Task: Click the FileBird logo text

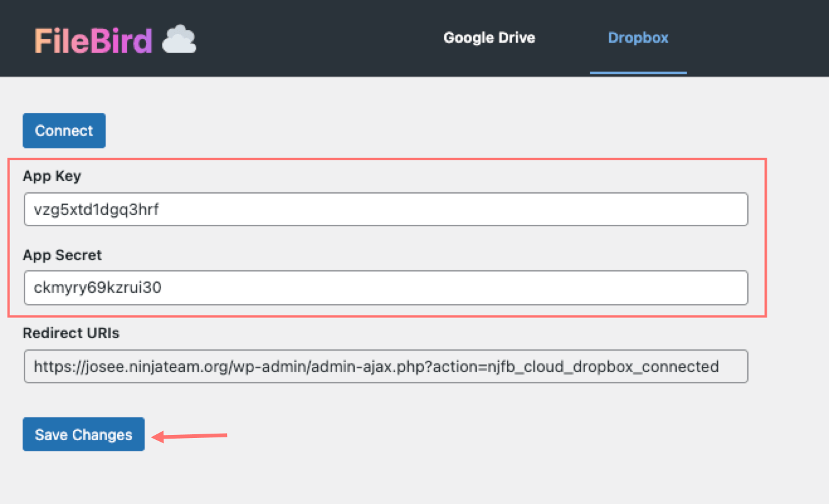Action: click(93, 41)
